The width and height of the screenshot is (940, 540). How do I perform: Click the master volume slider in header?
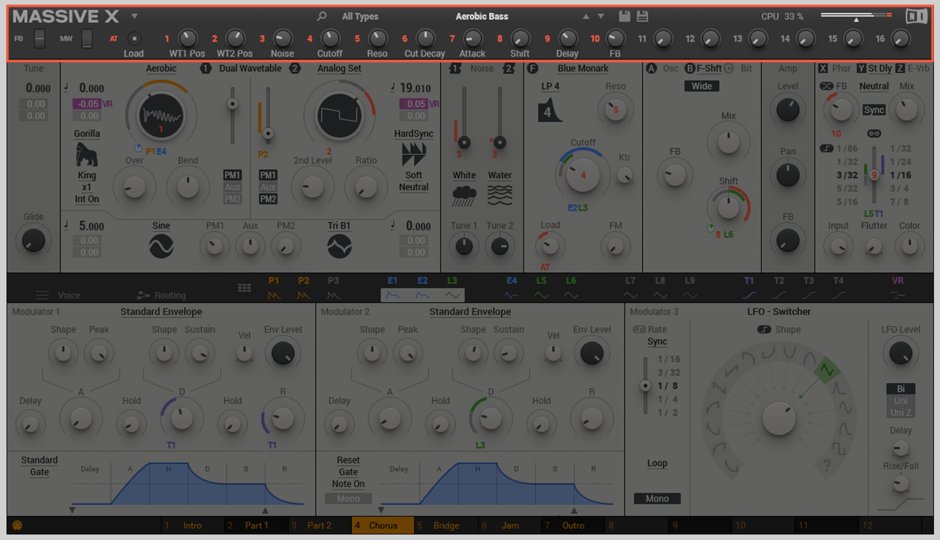pyautogui.click(x=855, y=16)
